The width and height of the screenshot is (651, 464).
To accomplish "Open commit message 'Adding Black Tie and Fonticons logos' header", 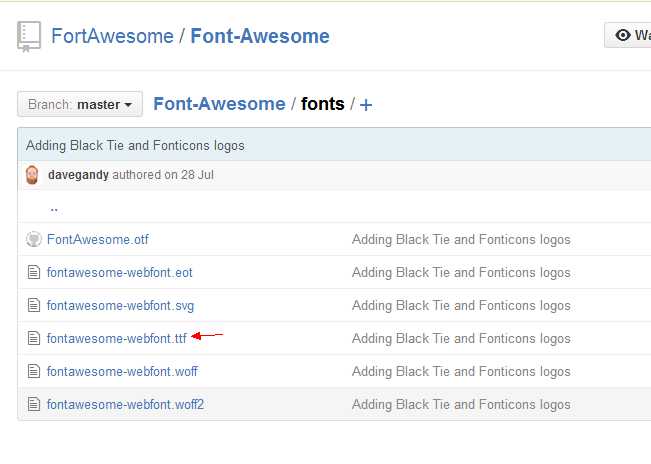I will click(x=135, y=146).
